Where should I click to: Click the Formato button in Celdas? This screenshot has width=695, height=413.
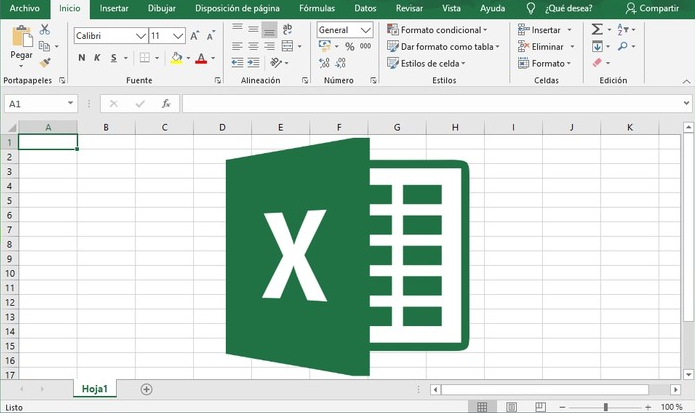pos(544,63)
